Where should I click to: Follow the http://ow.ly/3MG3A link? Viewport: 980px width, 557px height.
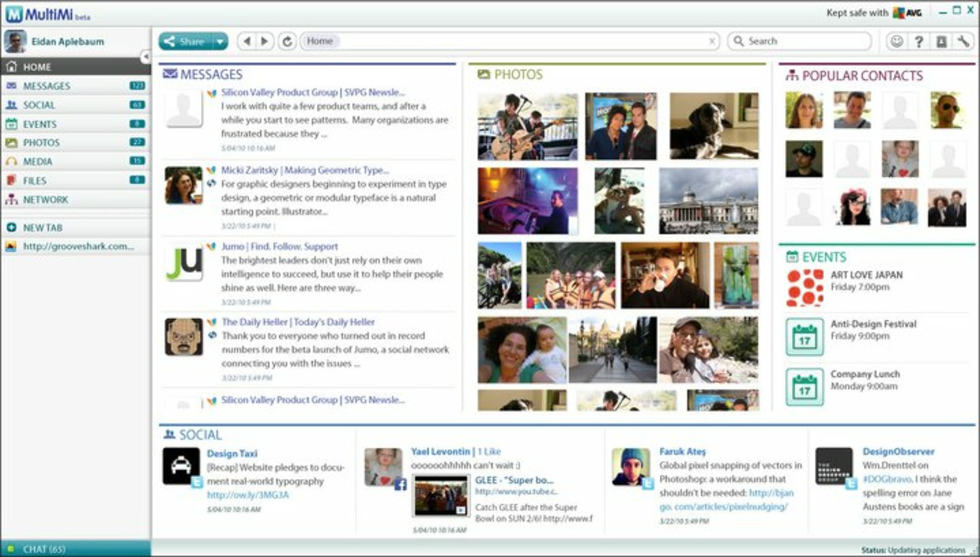click(x=248, y=495)
